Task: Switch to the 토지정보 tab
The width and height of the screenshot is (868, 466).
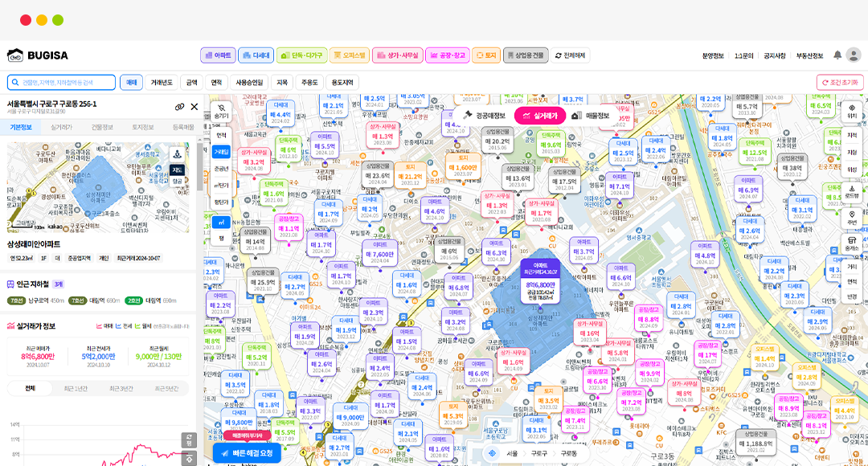Action: point(143,127)
